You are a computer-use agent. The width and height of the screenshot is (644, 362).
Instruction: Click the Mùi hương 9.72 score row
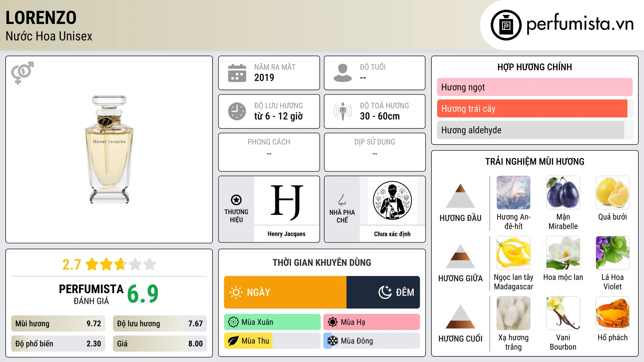tap(58, 324)
